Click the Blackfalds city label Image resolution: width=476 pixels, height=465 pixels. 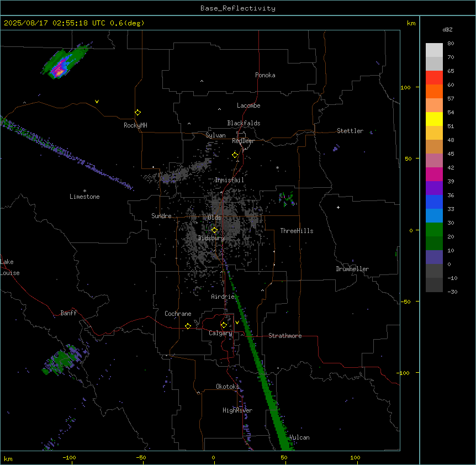(244, 123)
